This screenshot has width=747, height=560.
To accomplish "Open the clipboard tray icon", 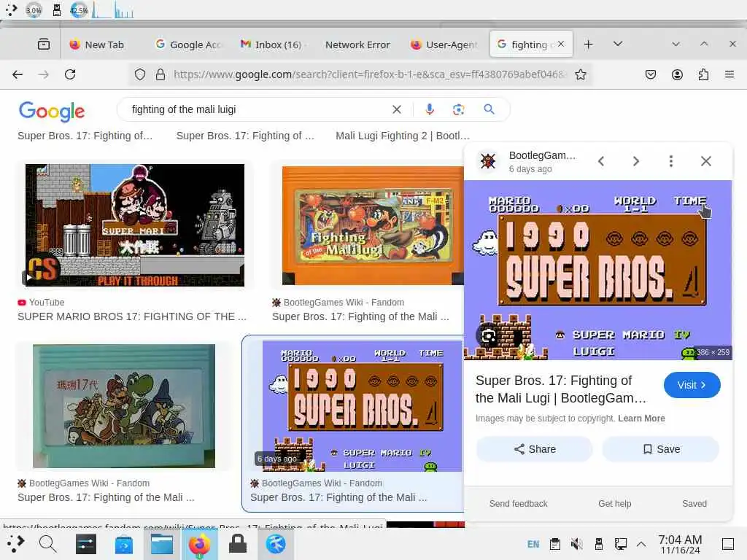I will (554, 544).
